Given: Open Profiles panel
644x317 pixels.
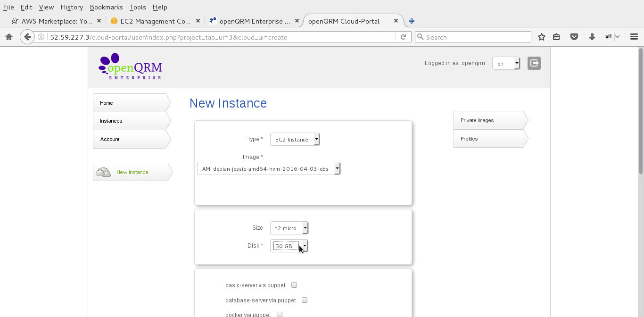Looking at the screenshot, I should pos(490,139).
